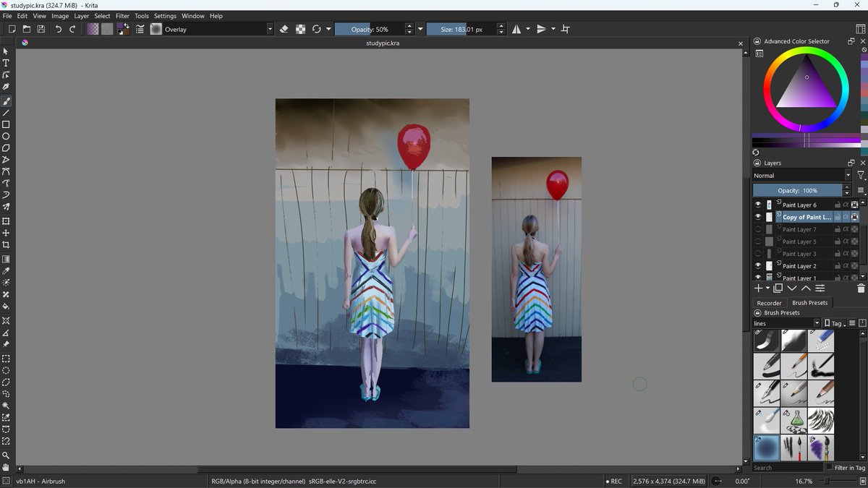Activate the Crop tool in toolbox
Image resolution: width=868 pixels, height=488 pixels.
(x=6, y=245)
